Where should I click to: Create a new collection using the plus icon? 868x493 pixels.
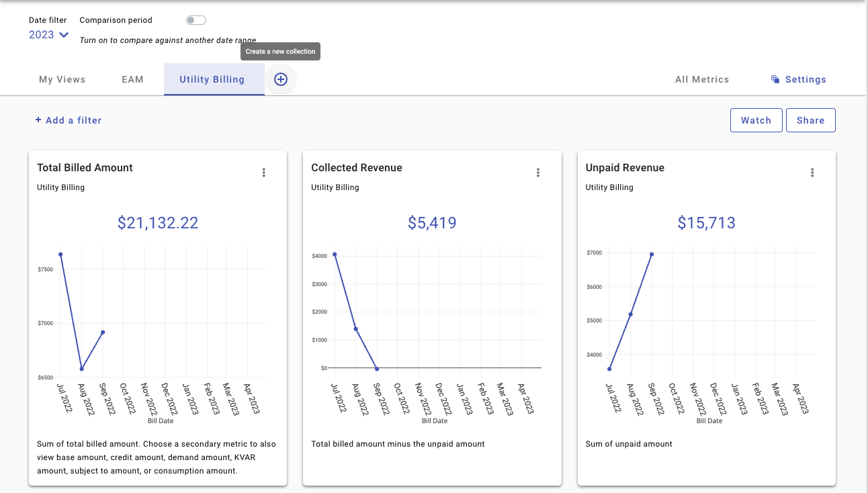(281, 79)
